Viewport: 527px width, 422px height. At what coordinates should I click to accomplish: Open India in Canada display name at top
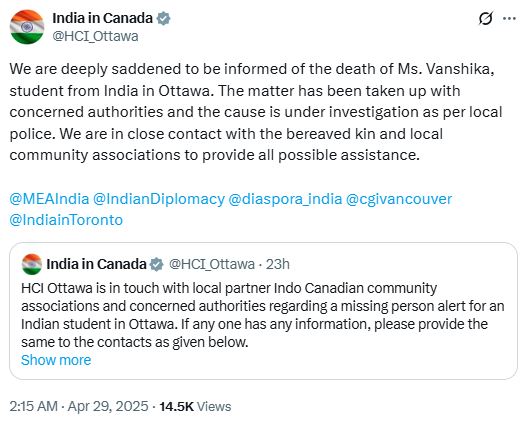pyautogui.click(x=103, y=18)
